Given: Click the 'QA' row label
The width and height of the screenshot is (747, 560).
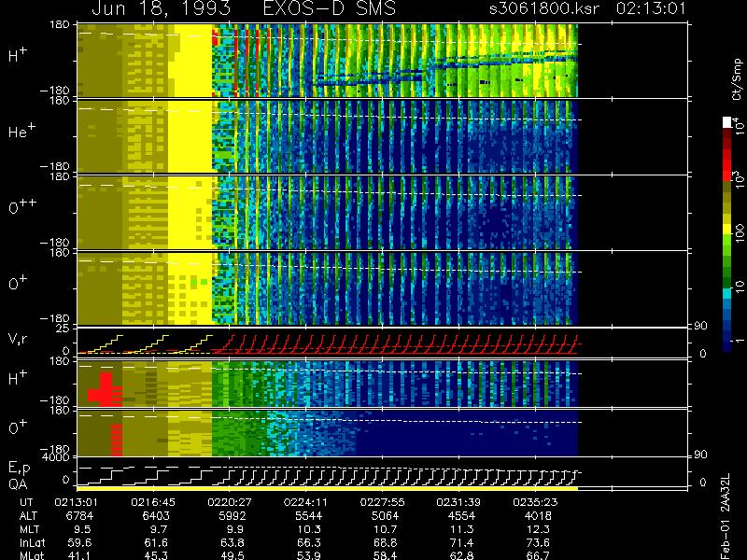Looking at the screenshot, I should (x=18, y=483).
